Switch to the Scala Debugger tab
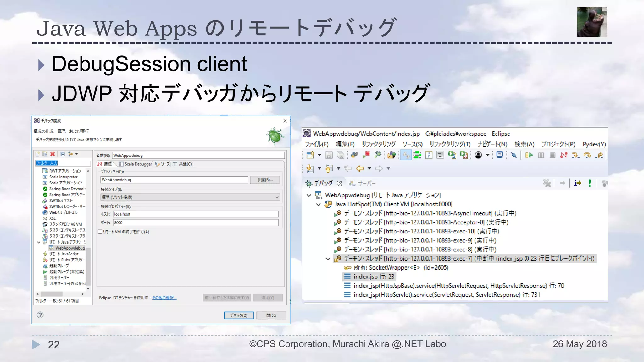Viewport: 644px width, 362px height. (136, 164)
